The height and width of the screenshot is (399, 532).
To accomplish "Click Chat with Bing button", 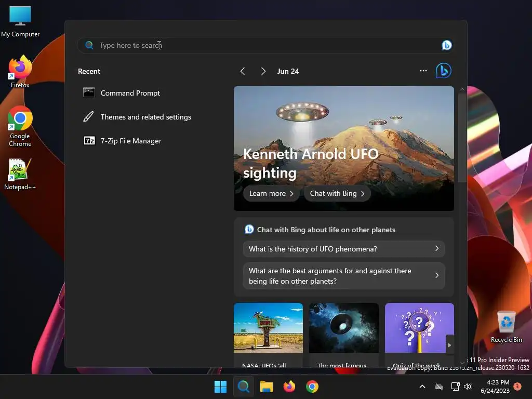I will [337, 193].
